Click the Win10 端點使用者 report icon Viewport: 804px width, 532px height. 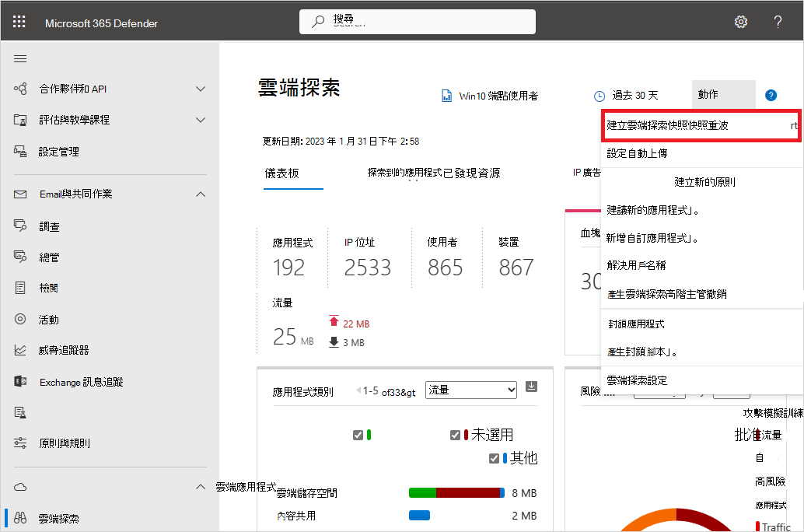pos(447,95)
